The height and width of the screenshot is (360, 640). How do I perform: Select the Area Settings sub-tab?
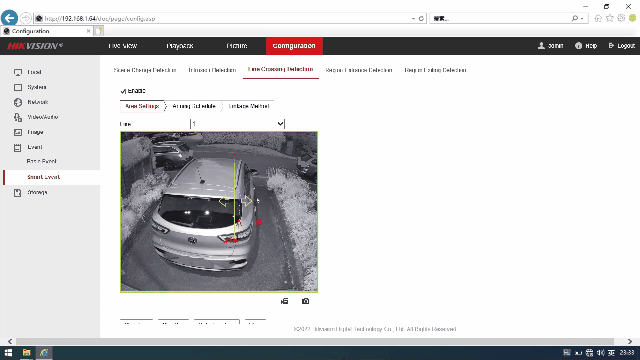(142, 106)
